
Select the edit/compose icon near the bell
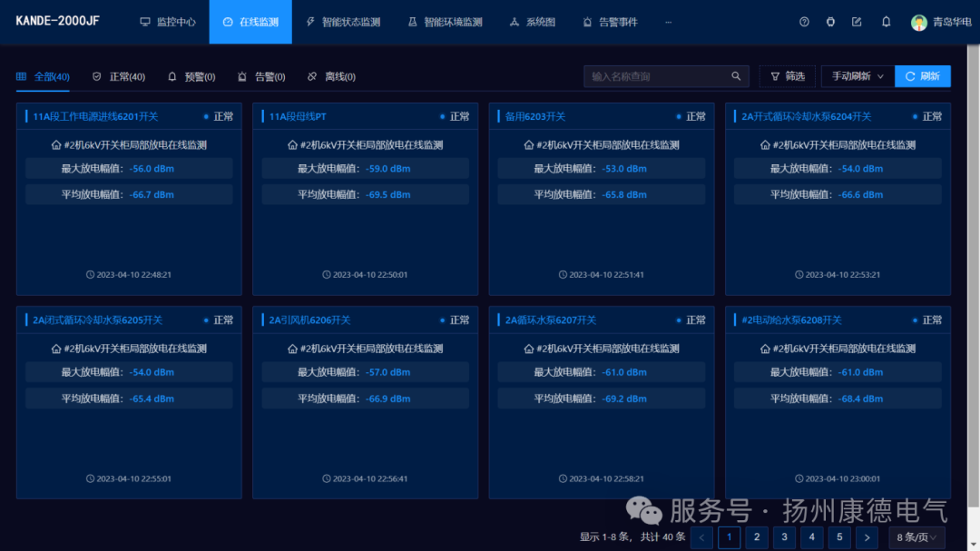coord(857,21)
